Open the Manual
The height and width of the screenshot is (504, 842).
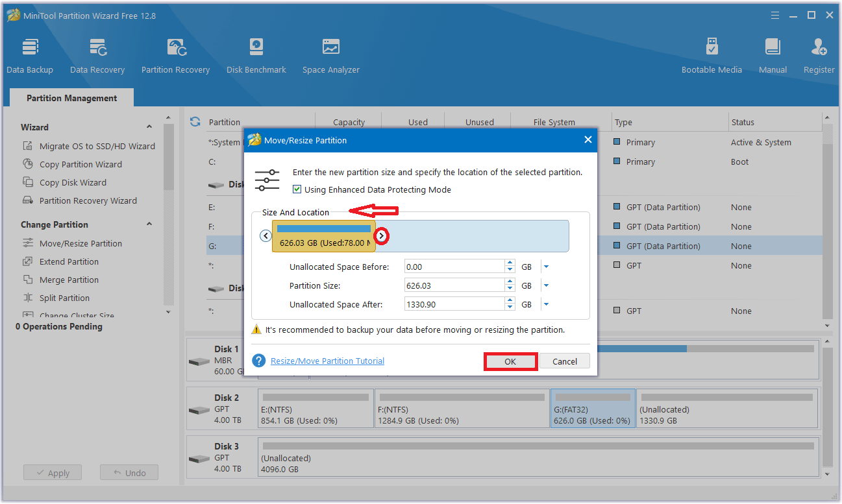(x=773, y=56)
